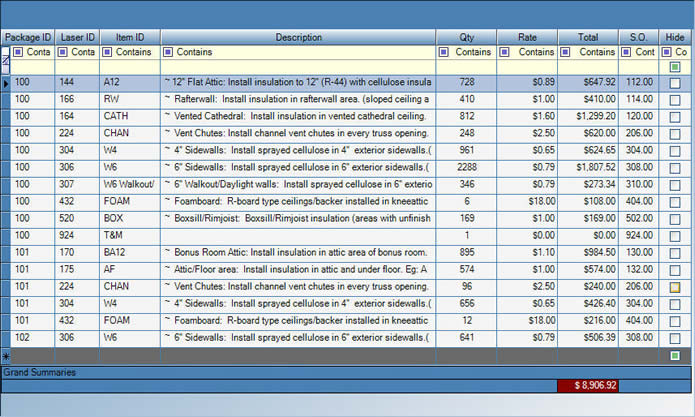Select Item ID cell 'BOX'
695x417 pixels.
click(x=130, y=218)
